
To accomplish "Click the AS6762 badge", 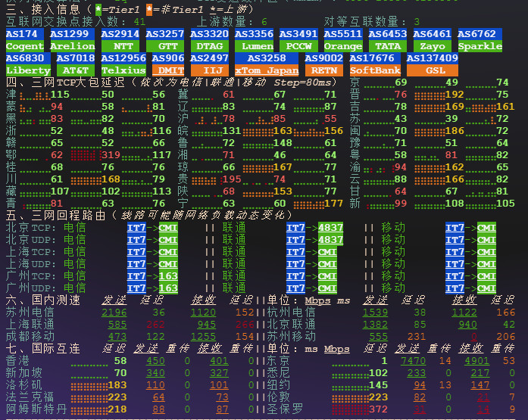I will click(x=480, y=34).
